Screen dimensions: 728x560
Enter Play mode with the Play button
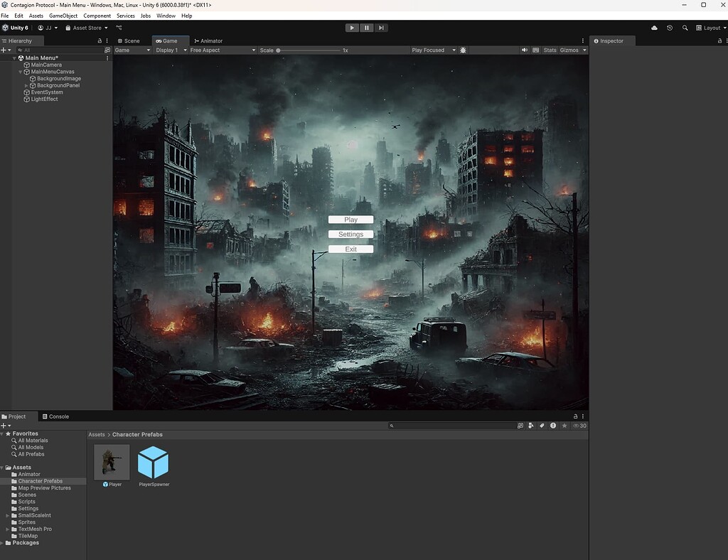(352, 27)
